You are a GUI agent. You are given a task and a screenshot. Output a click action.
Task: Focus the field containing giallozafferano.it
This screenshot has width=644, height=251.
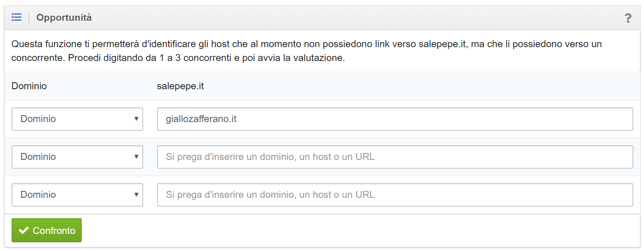[395, 119]
